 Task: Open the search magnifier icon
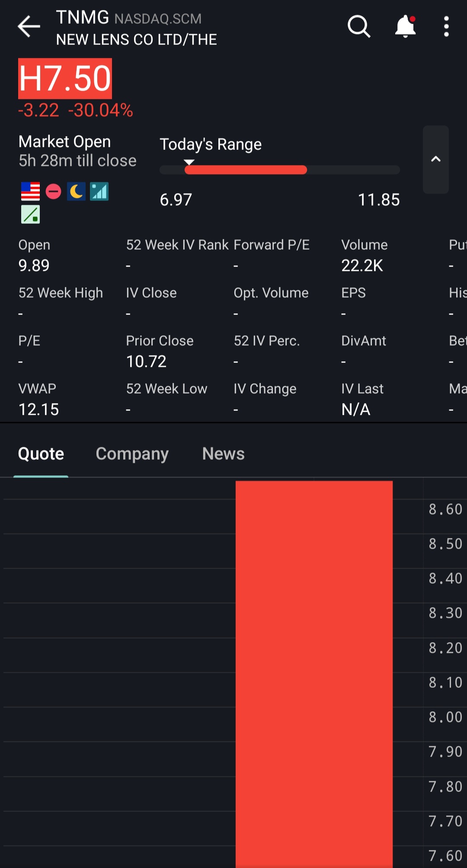coord(359,27)
